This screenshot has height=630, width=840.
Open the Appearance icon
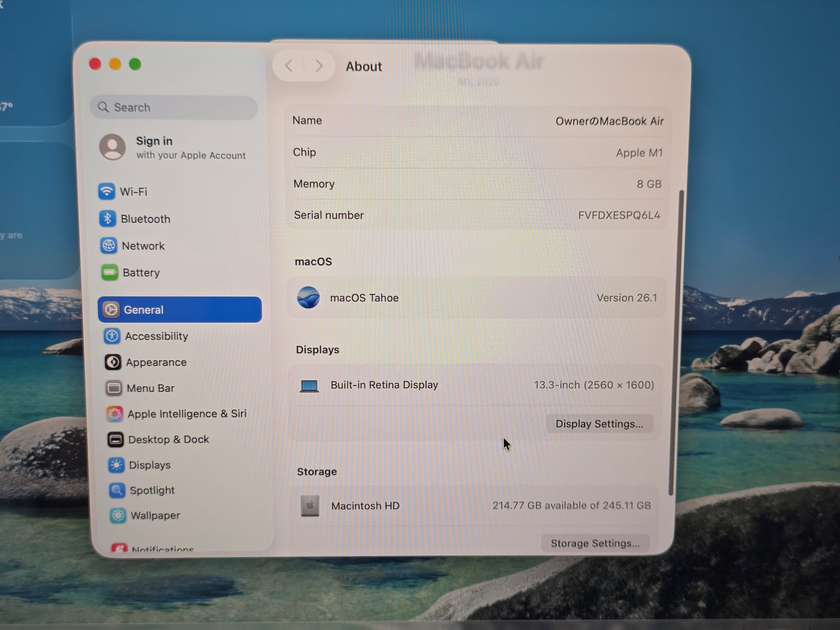[x=113, y=362]
